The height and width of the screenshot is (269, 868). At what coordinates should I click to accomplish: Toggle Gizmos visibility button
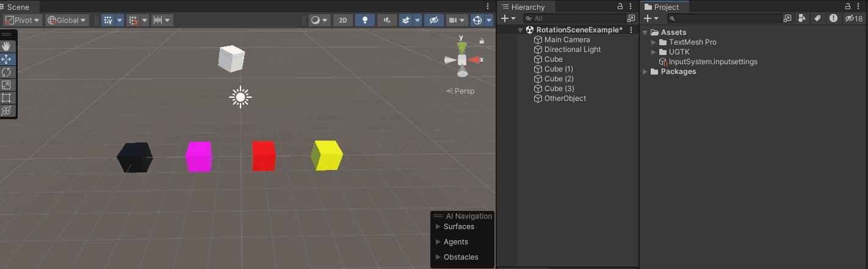click(477, 20)
